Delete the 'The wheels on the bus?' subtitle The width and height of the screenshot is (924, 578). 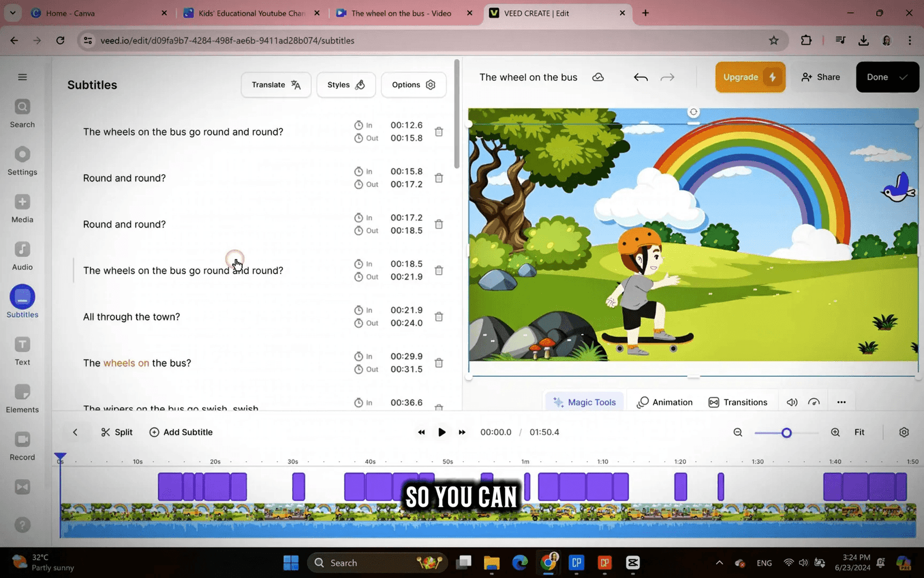(439, 363)
